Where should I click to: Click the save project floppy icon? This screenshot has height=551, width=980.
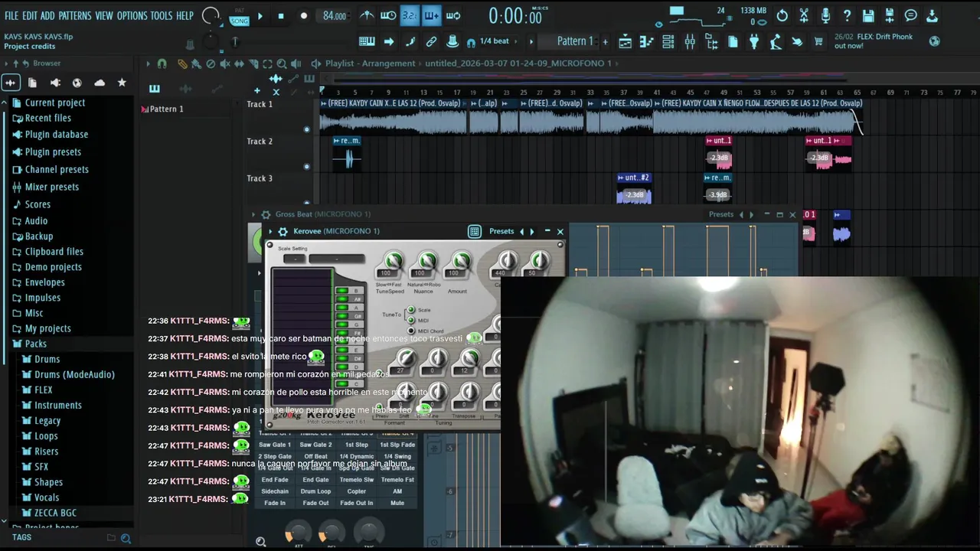[868, 15]
